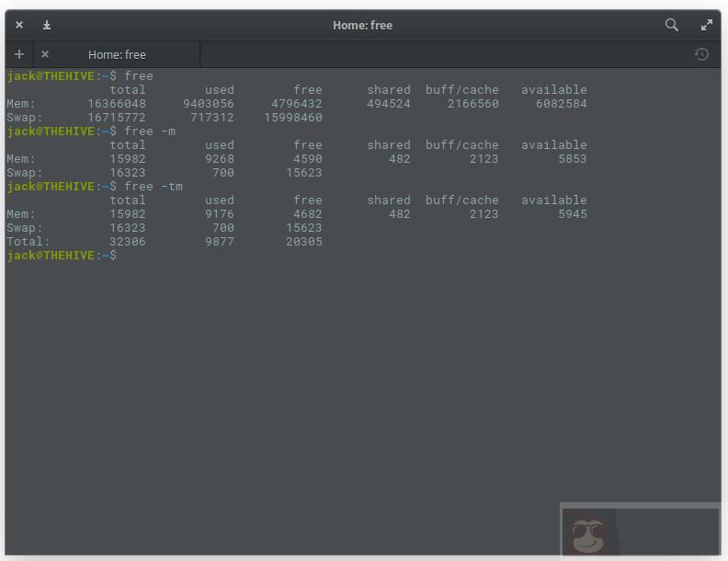The width and height of the screenshot is (728, 561).
Task: Select the 'Home: free' tab
Action: pos(117,55)
